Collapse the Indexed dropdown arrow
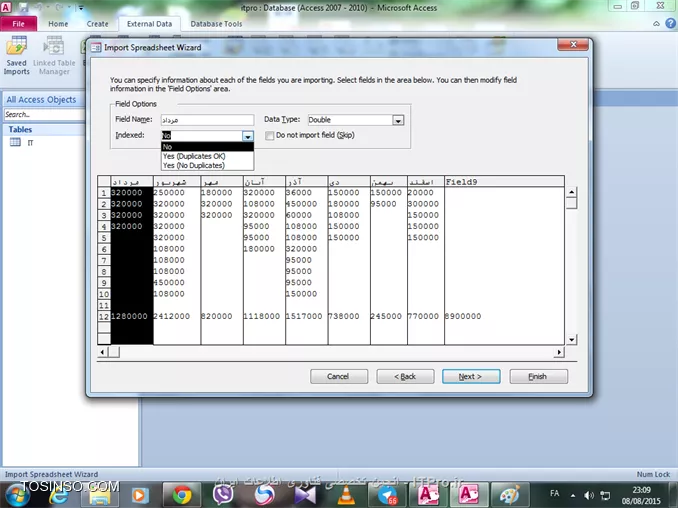 248,135
